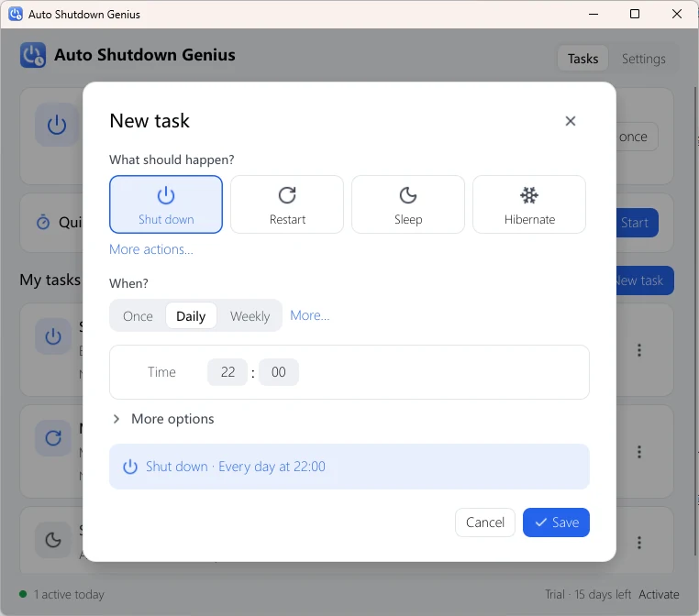Select the Hibernate action card

click(529, 204)
